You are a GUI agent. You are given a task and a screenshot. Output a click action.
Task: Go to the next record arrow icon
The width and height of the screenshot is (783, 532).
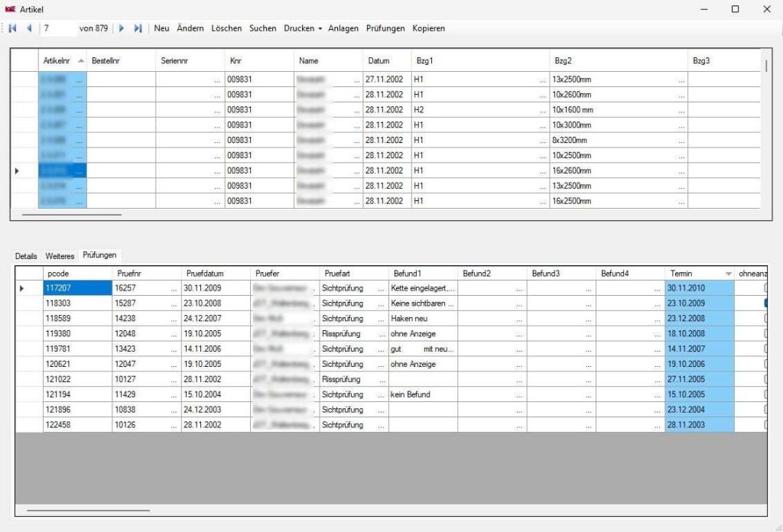click(122, 28)
